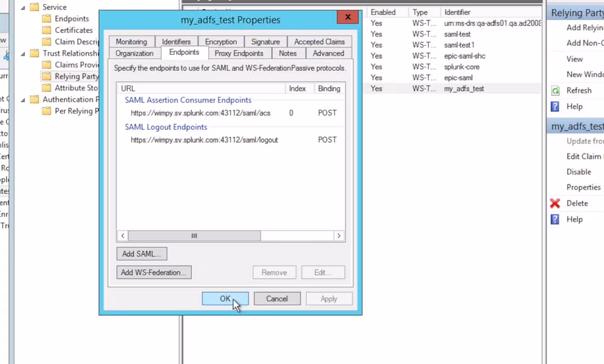
Task: Click the red Delete X icon
Action: 555,203
